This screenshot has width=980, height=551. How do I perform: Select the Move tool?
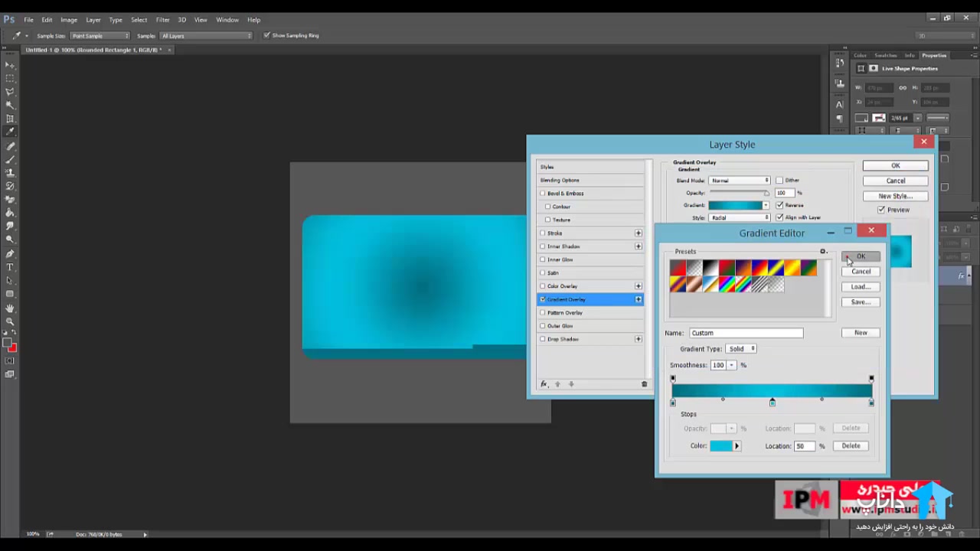(10, 65)
